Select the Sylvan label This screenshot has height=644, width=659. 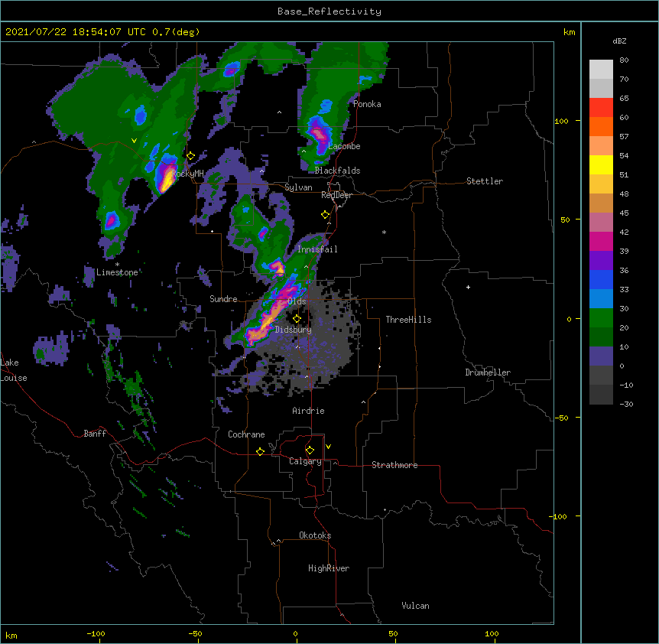[x=298, y=187]
